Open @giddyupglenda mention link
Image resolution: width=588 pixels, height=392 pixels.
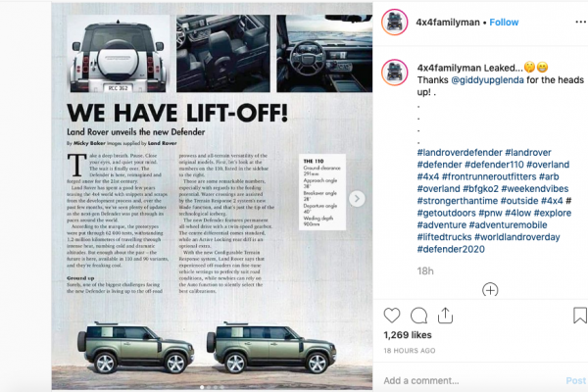tap(487, 80)
